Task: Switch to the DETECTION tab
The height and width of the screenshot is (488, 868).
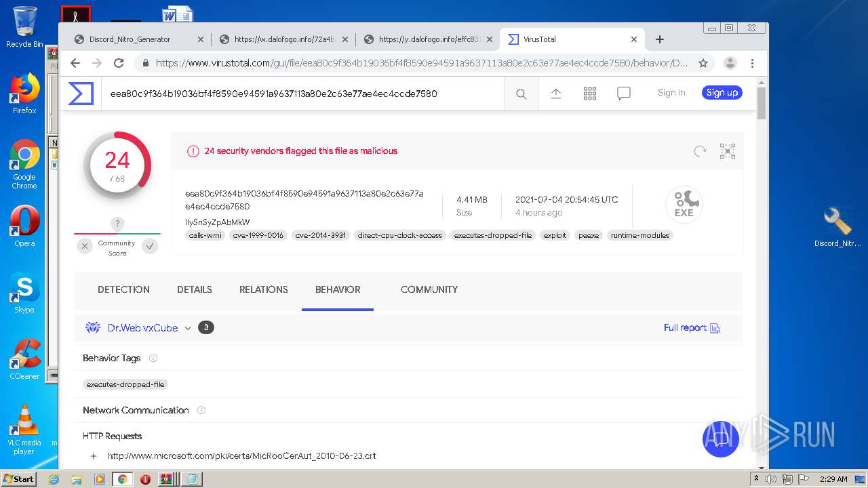Action: click(x=123, y=289)
